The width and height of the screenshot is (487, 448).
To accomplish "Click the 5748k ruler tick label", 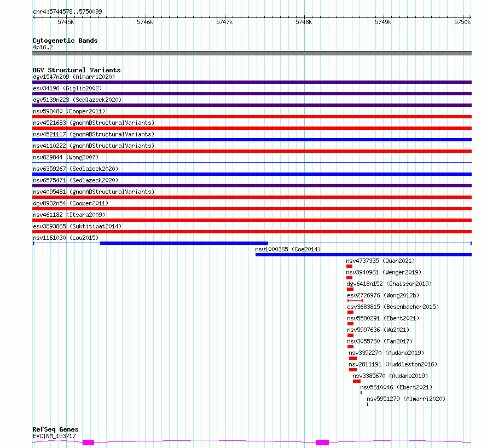I will 304,22.
